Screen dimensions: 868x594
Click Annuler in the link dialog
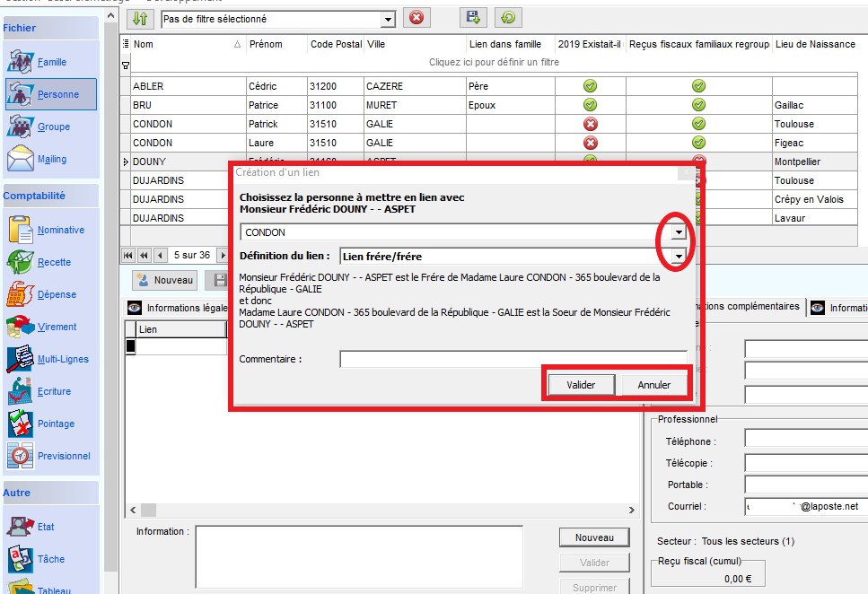(x=654, y=385)
